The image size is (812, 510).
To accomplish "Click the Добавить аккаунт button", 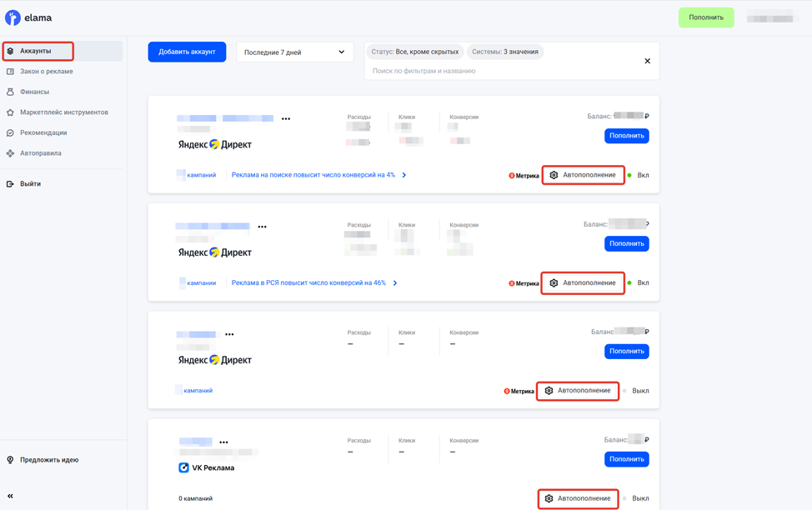I will pyautogui.click(x=187, y=52).
